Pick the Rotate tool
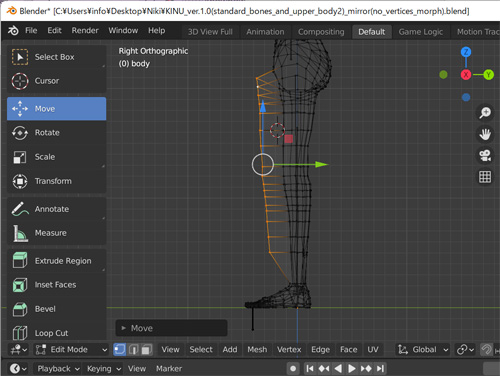The width and height of the screenshot is (500, 376). (56, 133)
